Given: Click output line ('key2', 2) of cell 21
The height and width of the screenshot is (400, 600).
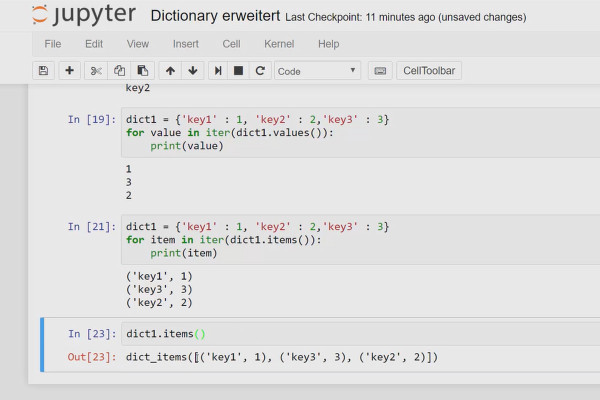Looking at the screenshot, I should [159, 302].
